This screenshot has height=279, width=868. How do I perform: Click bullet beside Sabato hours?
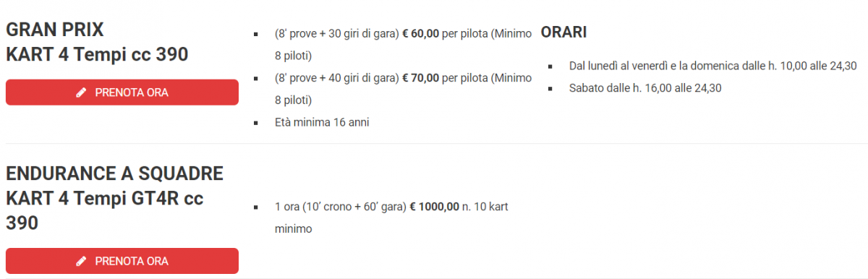(550, 89)
